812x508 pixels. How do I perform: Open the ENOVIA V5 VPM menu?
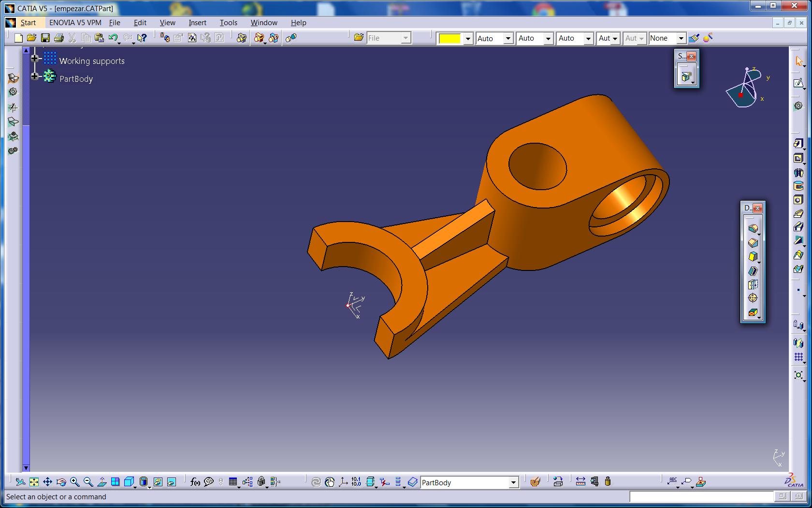tap(75, 23)
